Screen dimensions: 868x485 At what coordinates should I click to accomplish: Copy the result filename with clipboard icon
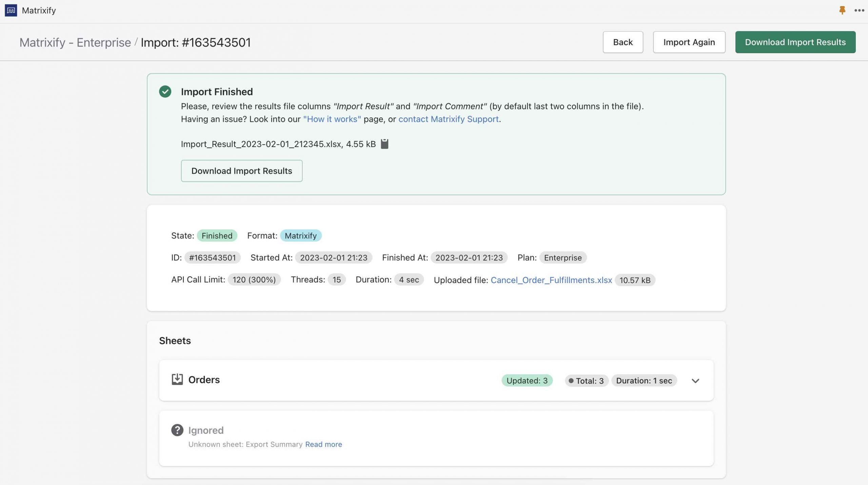(x=384, y=144)
